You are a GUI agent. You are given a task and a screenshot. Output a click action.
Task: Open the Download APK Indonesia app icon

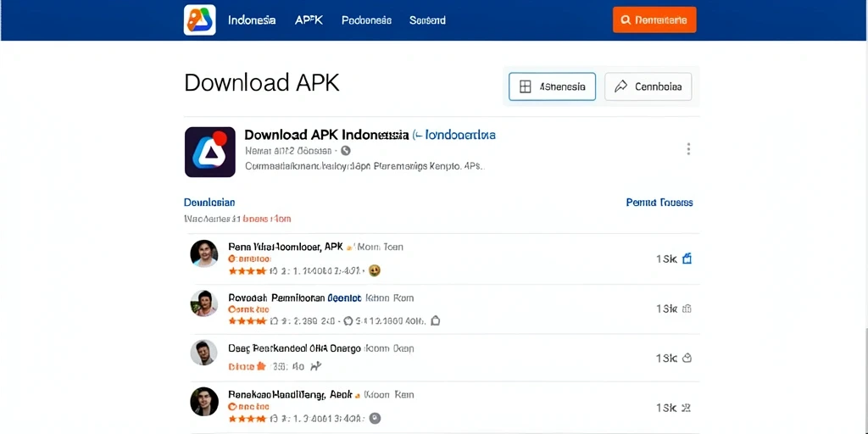(x=210, y=152)
